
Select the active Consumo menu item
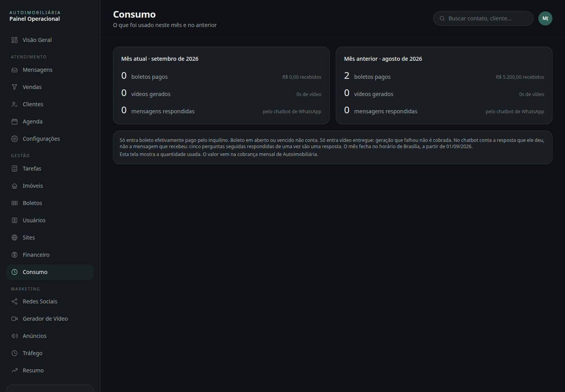point(50,272)
